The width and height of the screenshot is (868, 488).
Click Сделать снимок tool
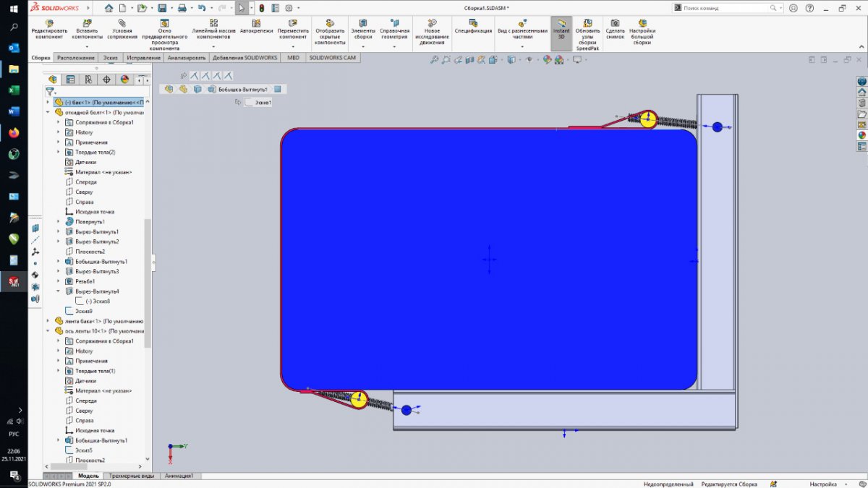(615, 30)
